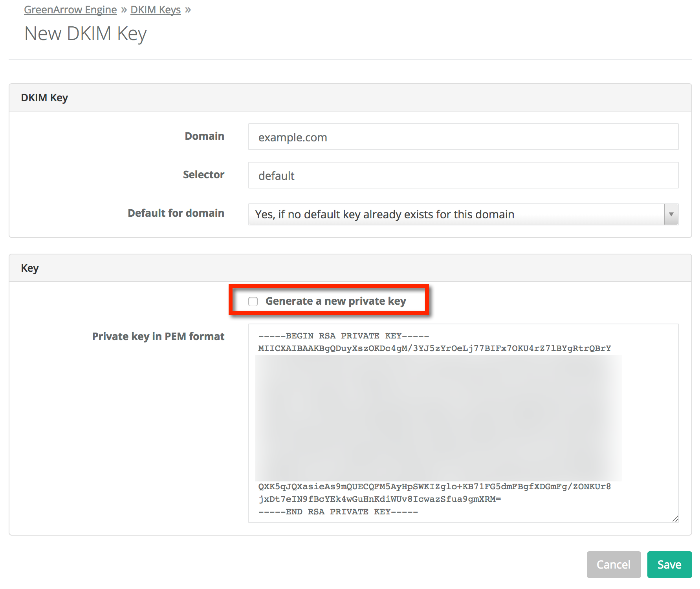The image size is (700, 589).
Task: Click the 'Private key in PEM format' label
Action: (x=158, y=337)
